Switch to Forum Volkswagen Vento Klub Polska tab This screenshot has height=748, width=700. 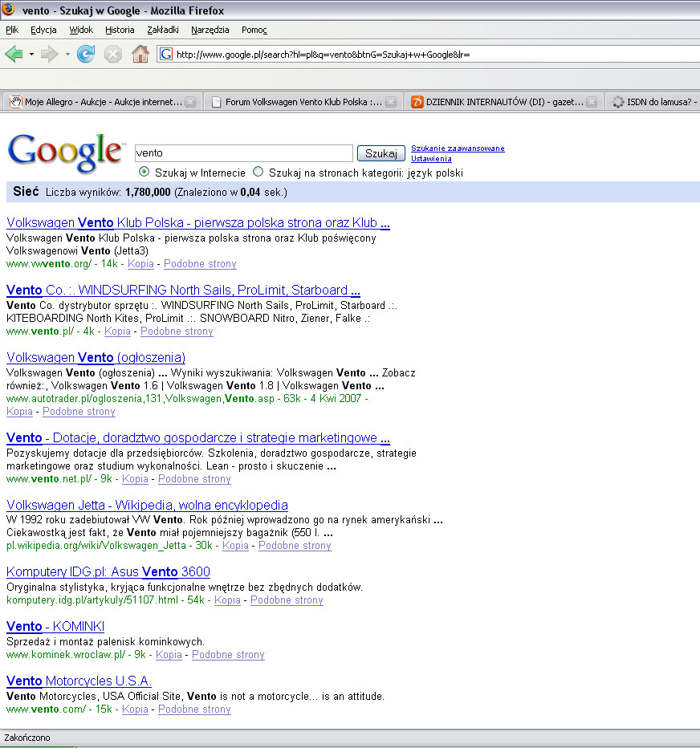[303, 102]
